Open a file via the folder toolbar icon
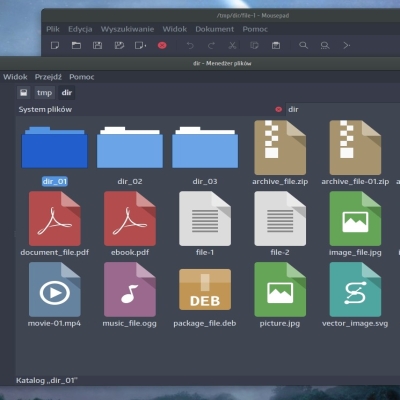This screenshot has width=400, height=400. point(76,45)
